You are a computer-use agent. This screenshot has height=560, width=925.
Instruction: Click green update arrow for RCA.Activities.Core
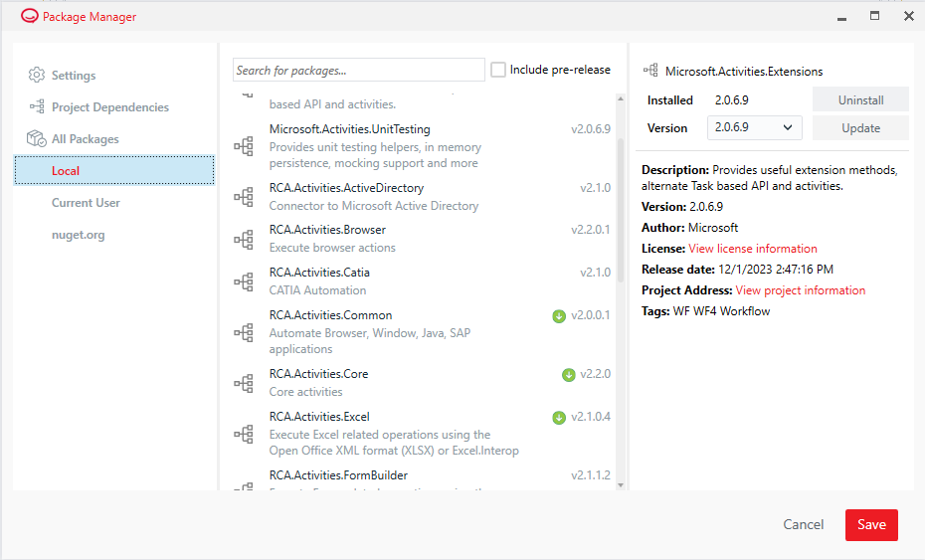(x=568, y=375)
